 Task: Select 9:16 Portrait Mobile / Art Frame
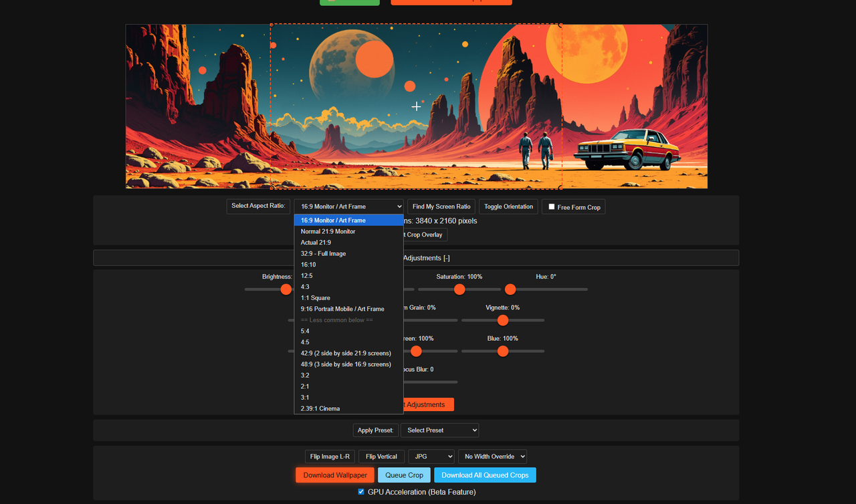pyautogui.click(x=348, y=309)
